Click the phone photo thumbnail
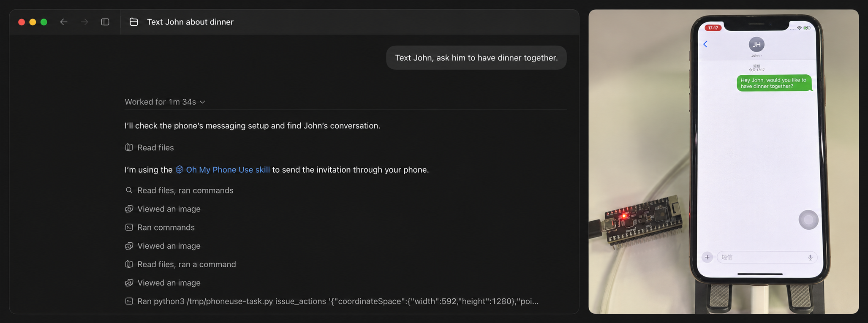Image resolution: width=868 pixels, height=323 pixels. pyautogui.click(x=724, y=162)
